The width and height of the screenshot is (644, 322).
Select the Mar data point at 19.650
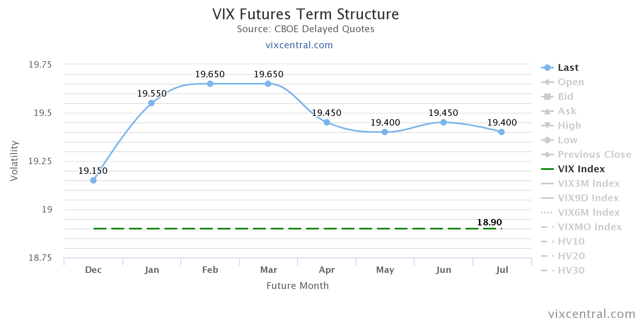pos(268,84)
